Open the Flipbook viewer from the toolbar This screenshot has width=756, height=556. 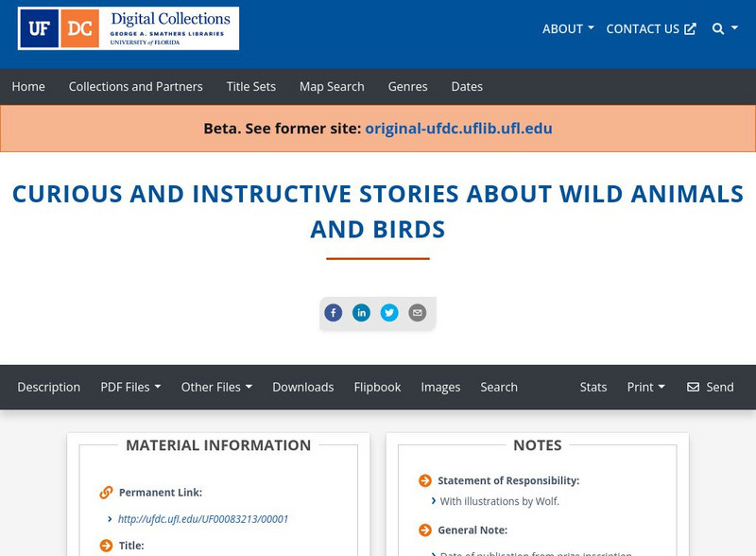pos(377,387)
